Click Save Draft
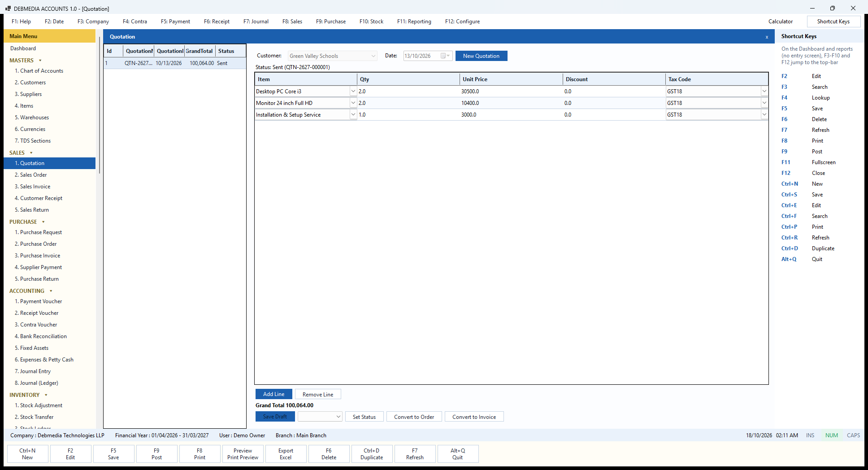Image resolution: width=868 pixels, height=470 pixels. (x=275, y=417)
